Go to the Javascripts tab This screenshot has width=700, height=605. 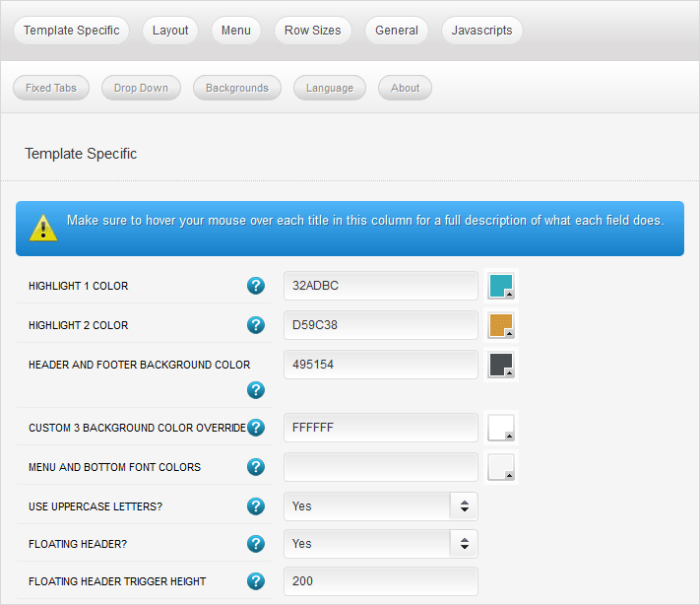pyautogui.click(x=481, y=31)
